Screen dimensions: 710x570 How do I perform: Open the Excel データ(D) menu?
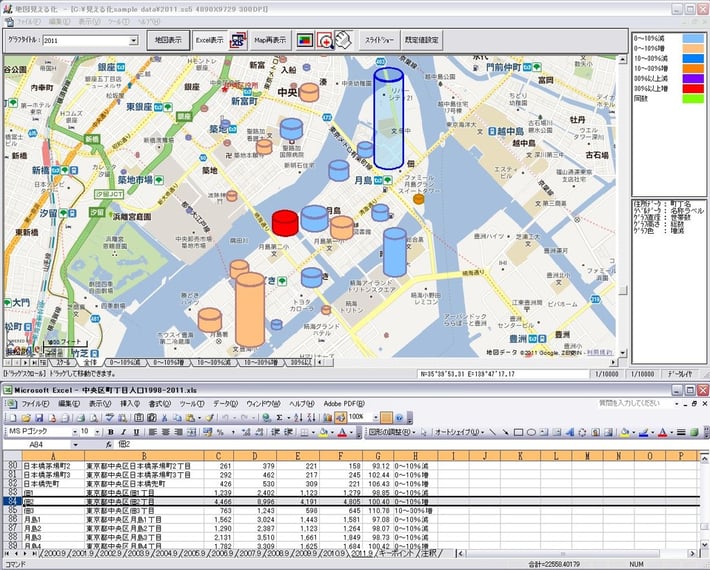coord(224,403)
